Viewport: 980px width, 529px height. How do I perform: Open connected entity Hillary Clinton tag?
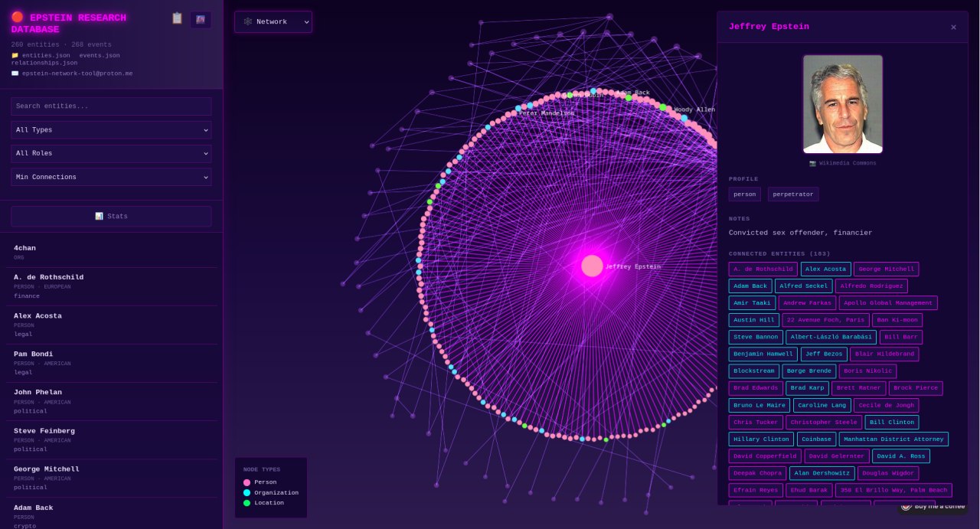tap(761, 439)
